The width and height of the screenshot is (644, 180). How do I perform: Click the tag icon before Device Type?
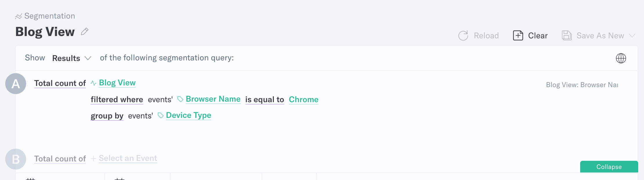tap(160, 116)
